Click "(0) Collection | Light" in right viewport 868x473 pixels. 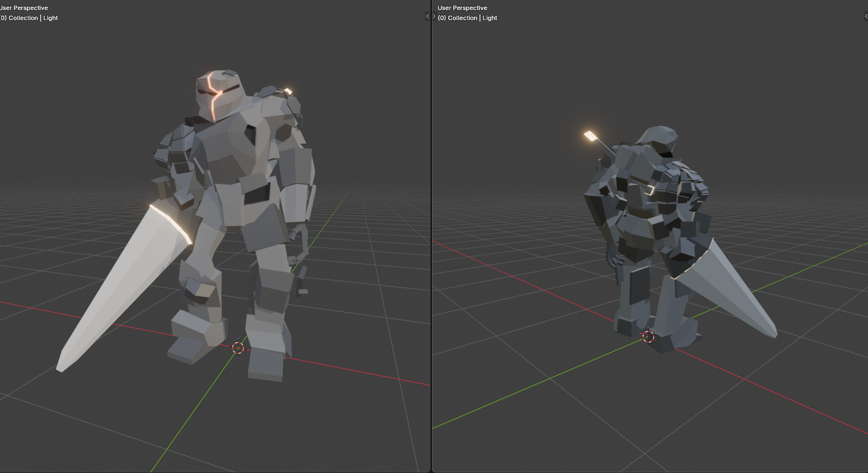[x=467, y=18]
